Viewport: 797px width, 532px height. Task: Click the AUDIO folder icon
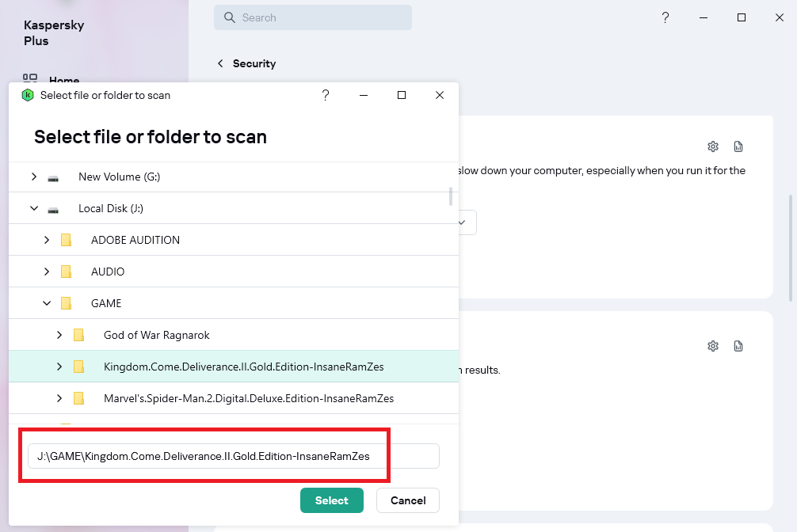point(66,272)
